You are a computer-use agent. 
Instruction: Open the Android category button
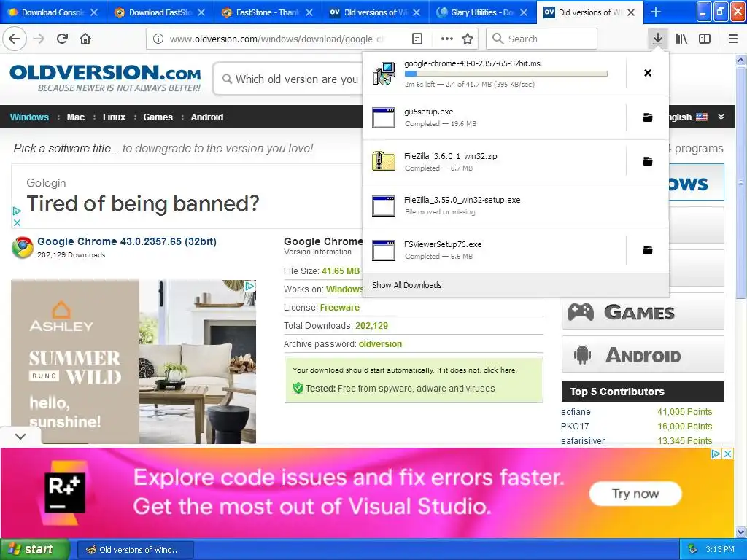tap(643, 354)
